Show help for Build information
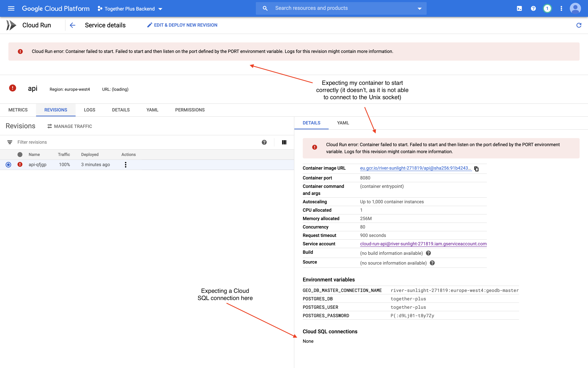Screen dimensions: 588x368 (428, 253)
